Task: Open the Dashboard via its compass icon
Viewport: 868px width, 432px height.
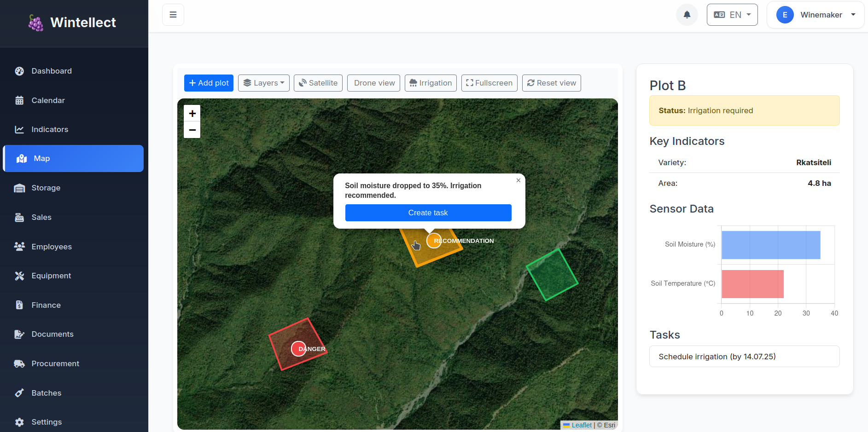Action: (19, 71)
